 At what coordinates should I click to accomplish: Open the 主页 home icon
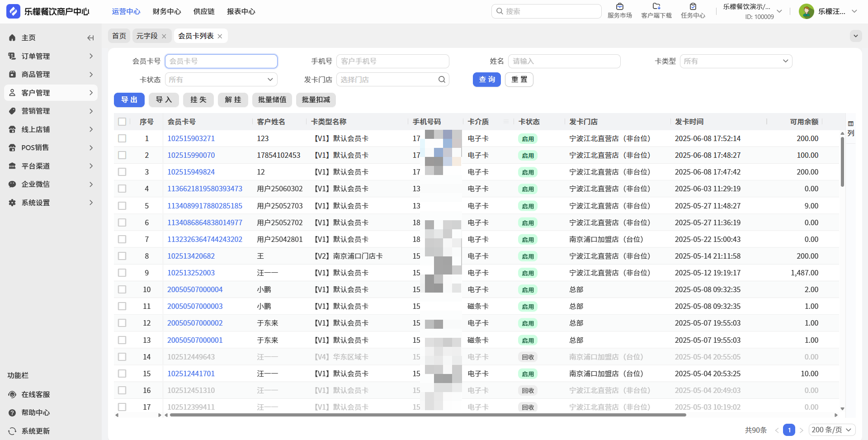pyautogui.click(x=12, y=38)
